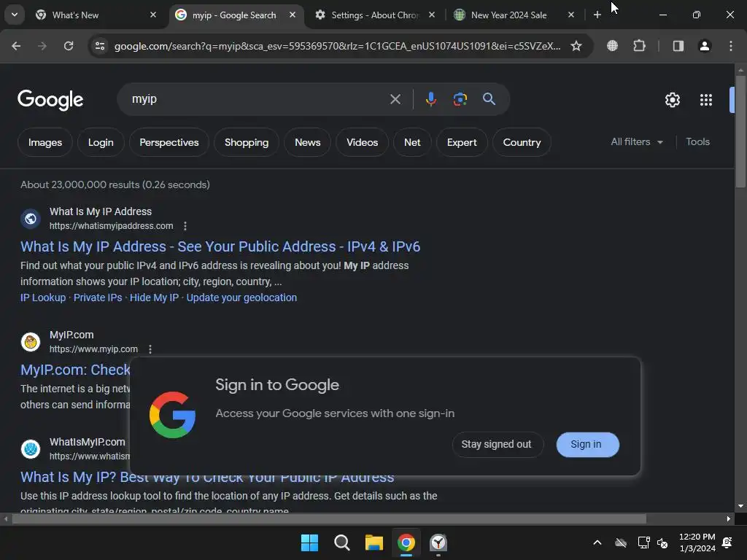Filter results by Shopping
The height and width of the screenshot is (560, 747).
[247, 142]
